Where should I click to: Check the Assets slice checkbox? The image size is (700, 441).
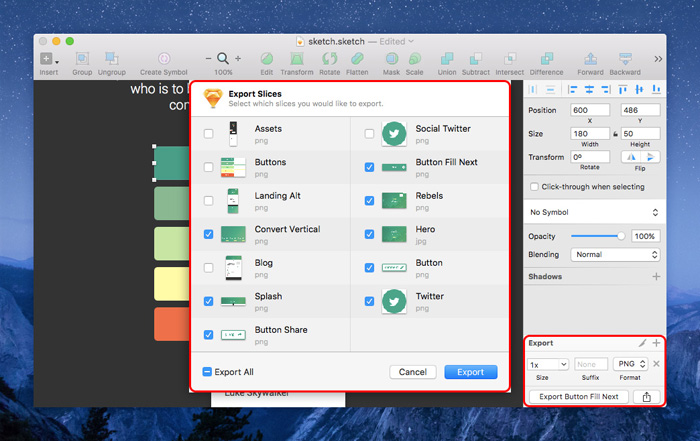point(208,134)
